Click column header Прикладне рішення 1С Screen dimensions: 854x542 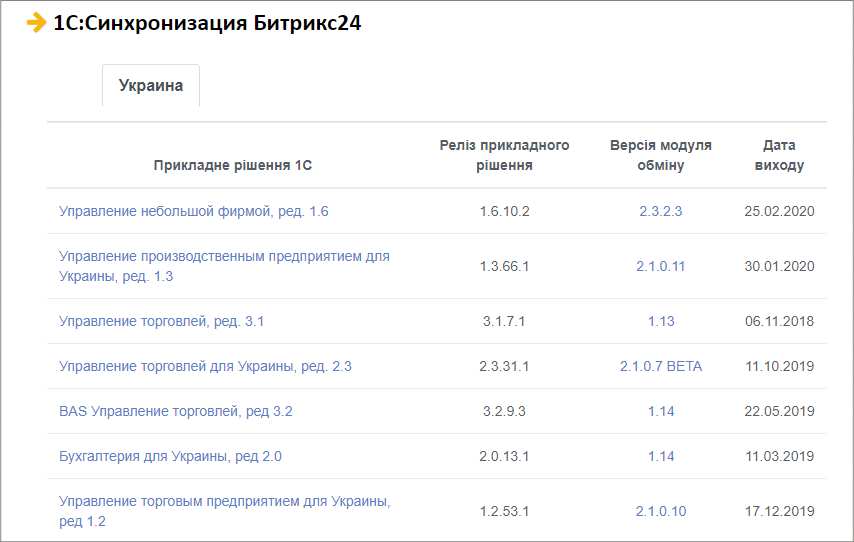[x=233, y=166]
